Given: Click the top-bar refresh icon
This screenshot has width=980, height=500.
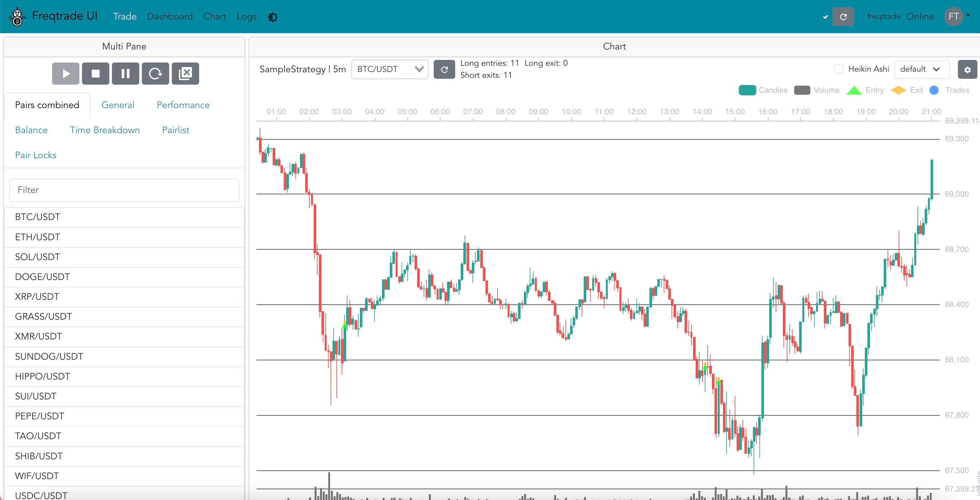Looking at the screenshot, I should 843,16.
